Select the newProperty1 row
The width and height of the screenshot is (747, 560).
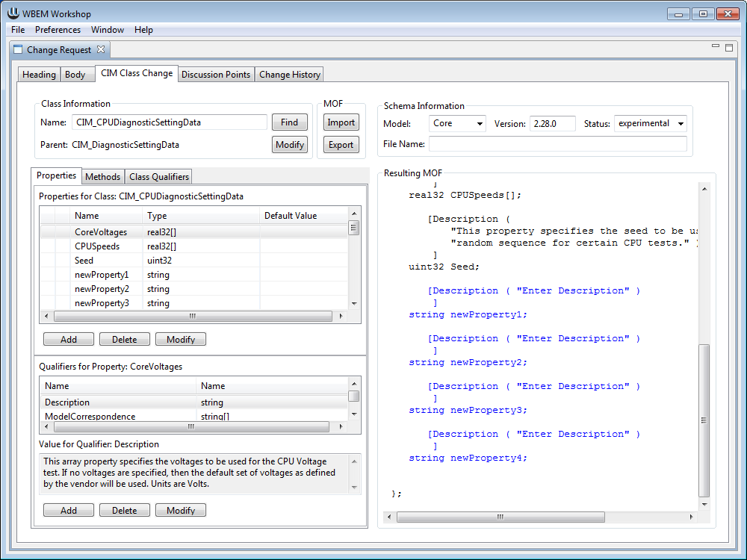(x=194, y=275)
